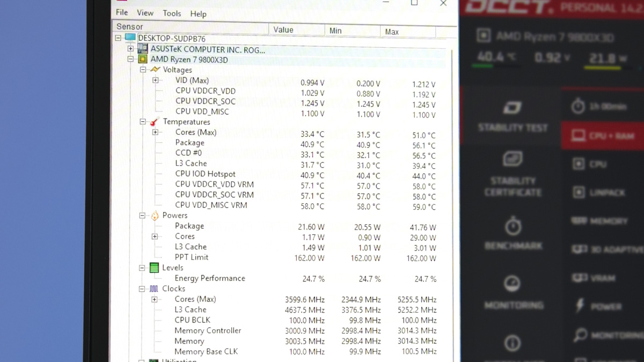Viewport: 644px width, 362px height.
Task: Expand the ASUSTeK COMPUTER INC. node
Action: point(130,49)
